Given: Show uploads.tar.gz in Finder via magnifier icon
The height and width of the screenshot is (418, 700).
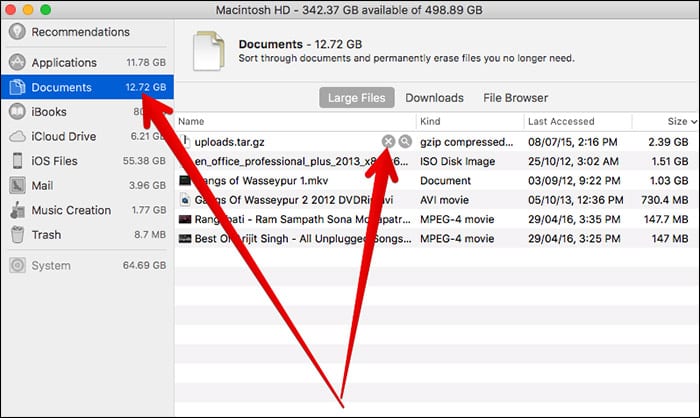Looking at the screenshot, I should coord(405,142).
